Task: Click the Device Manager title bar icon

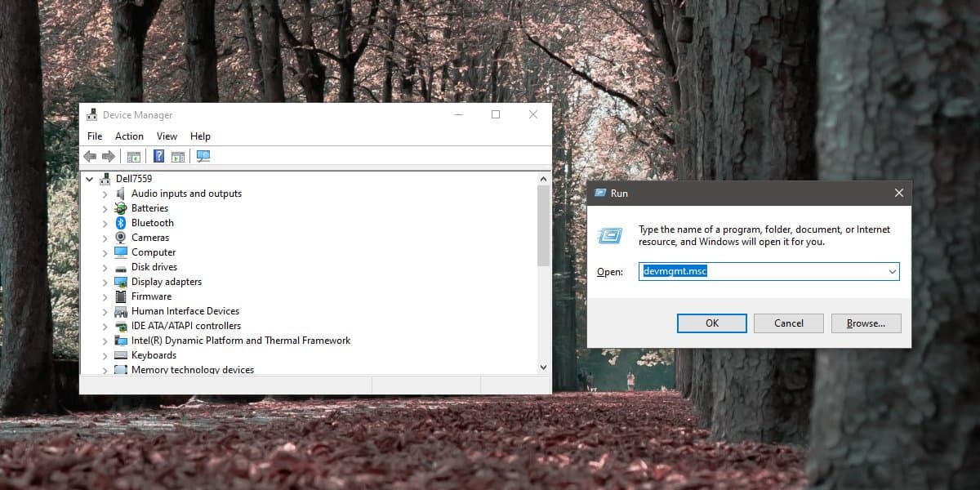Action: (91, 115)
